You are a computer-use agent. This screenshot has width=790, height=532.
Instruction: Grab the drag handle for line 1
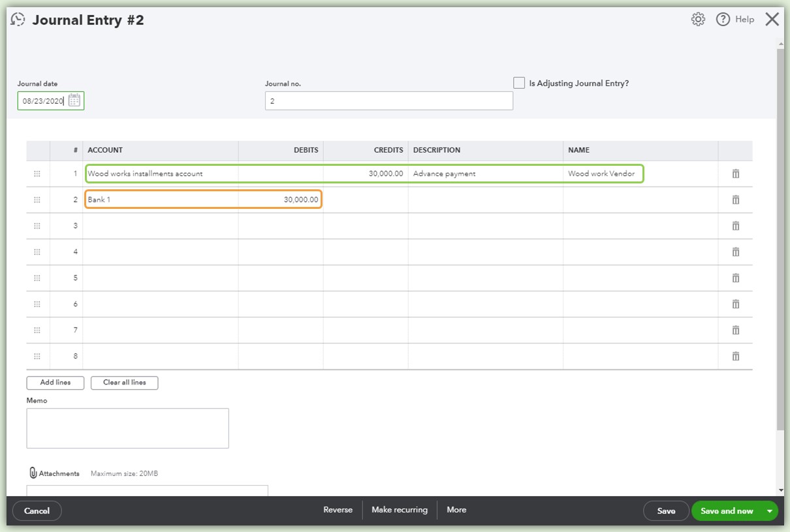tap(37, 174)
